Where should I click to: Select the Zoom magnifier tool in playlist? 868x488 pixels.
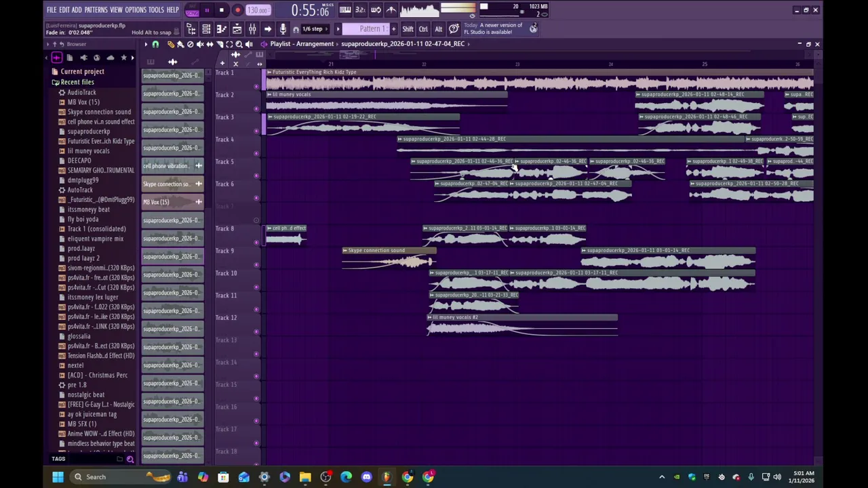[x=239, y=44]
